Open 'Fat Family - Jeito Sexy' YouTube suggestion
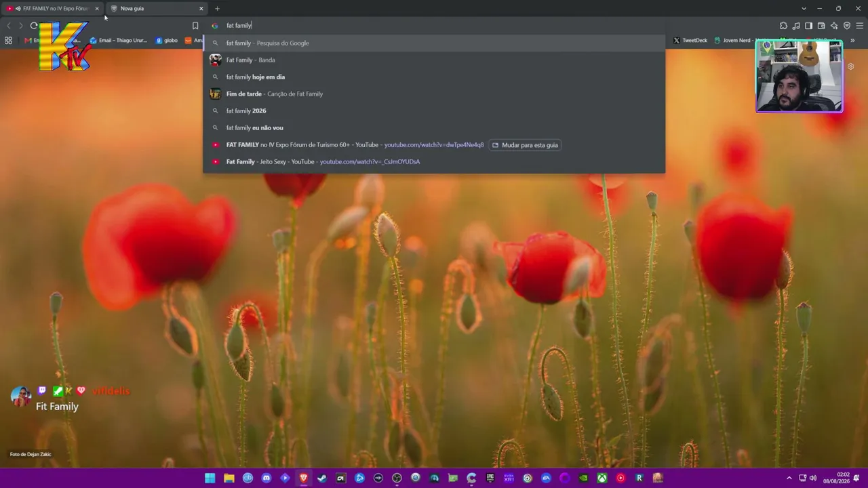868x488 pixels. coord(434,162)
